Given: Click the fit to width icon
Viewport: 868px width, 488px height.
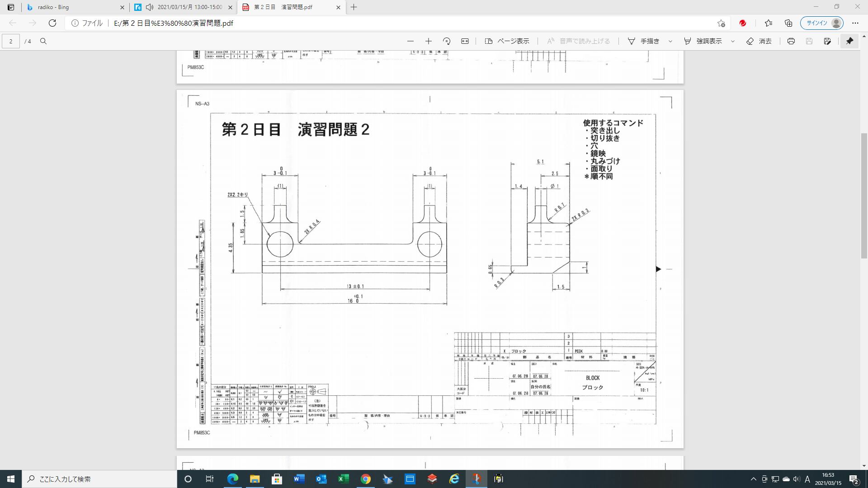Looking at the screenshot, I should click(465, 41).
